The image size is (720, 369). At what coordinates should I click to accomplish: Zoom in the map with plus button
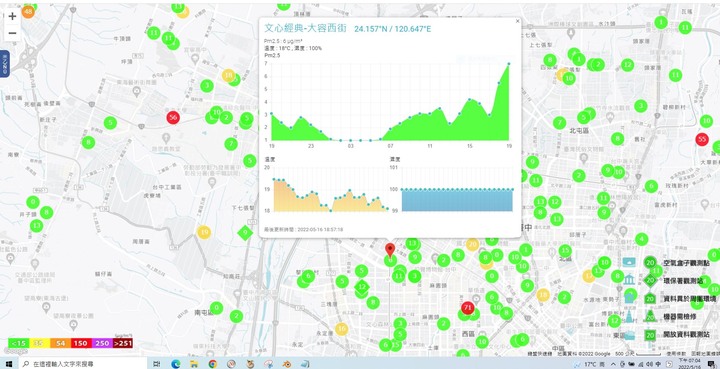tap(12, 16)
